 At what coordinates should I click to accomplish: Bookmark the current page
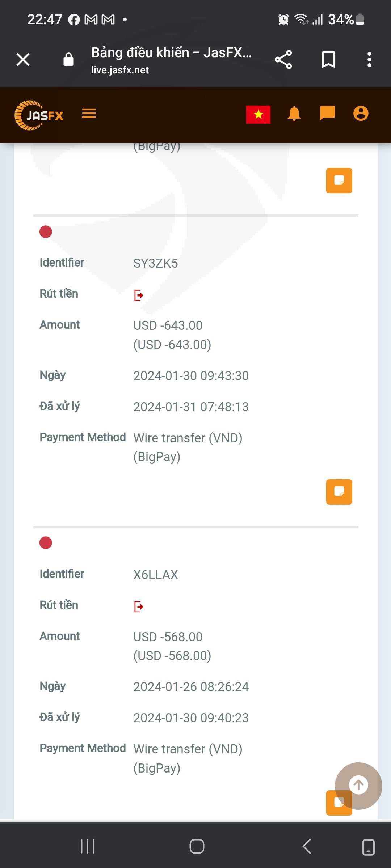point(328,59)
